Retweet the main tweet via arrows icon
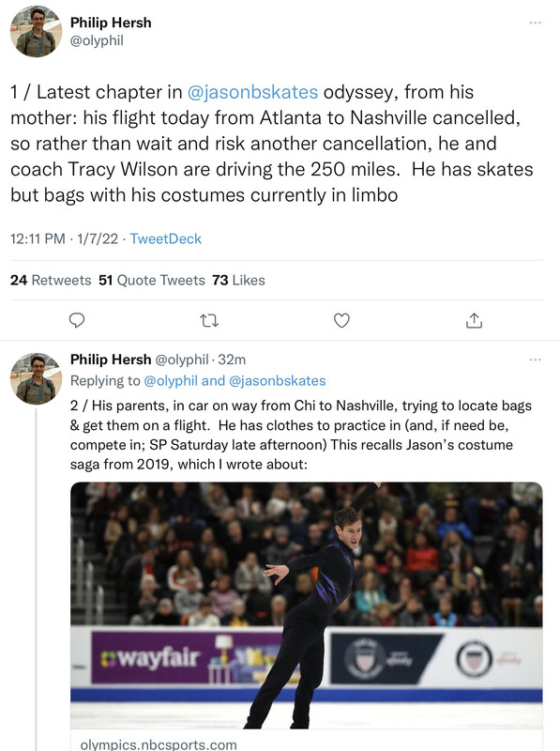The width and height of the screenshot is (560, 751). coord(209,320)
